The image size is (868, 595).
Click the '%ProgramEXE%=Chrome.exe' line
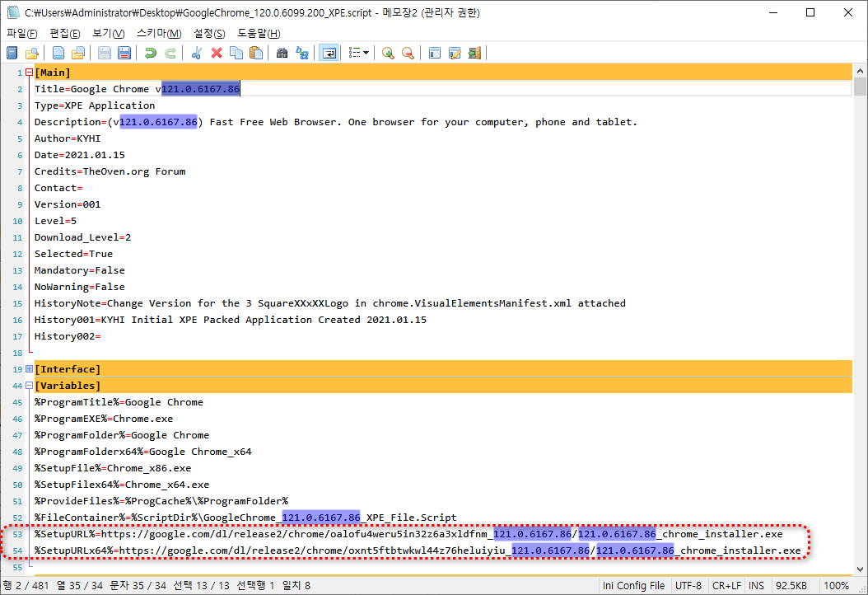[x=104, y=419]
